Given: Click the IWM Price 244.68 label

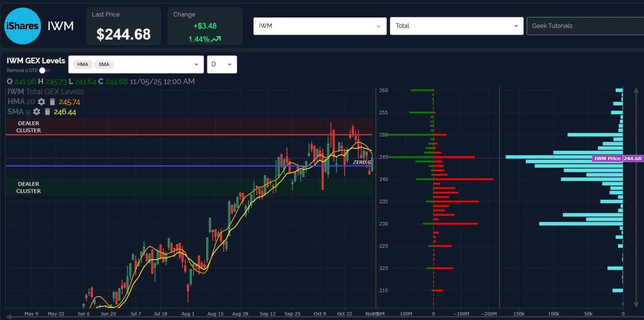Looking at the screenshot, I should click(617, 158).
